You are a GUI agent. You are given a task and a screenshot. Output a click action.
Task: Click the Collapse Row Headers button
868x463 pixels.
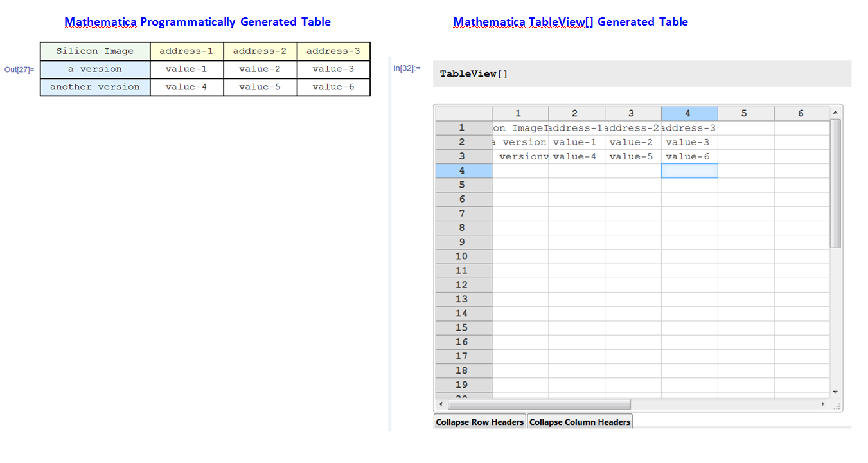pyautogui.click(x=480, y=422)
